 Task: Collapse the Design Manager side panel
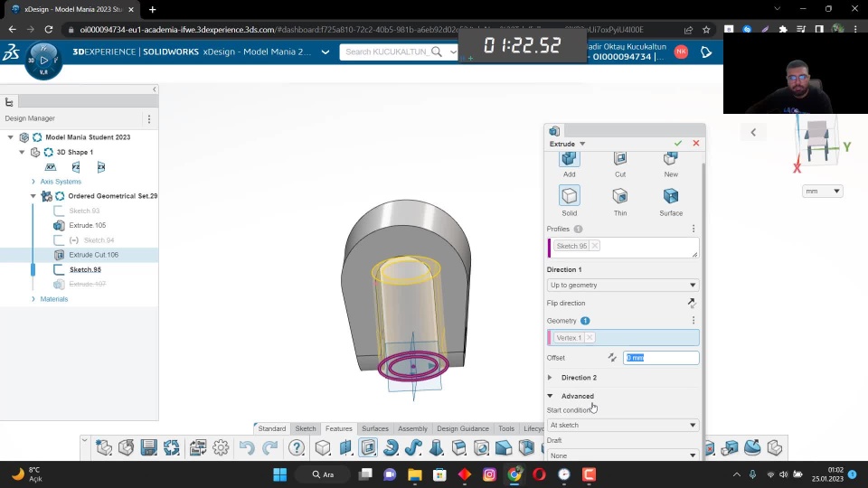coord(155,89)
